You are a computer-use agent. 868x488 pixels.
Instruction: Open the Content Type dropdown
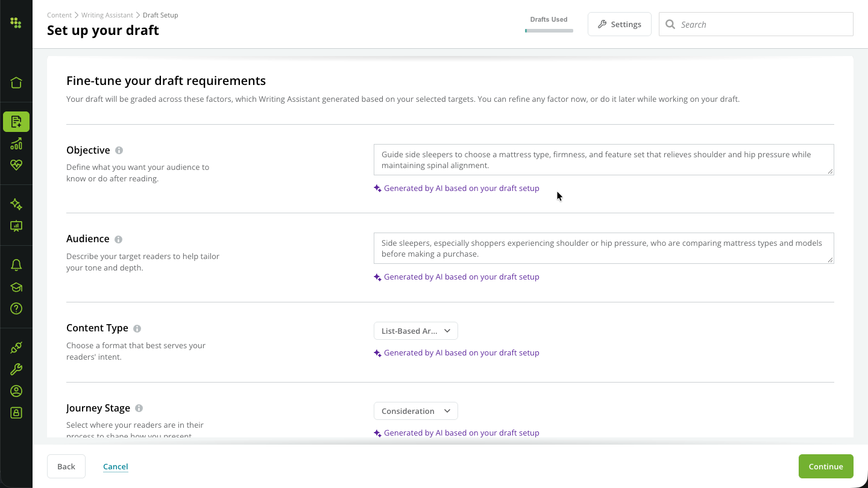[x=416, y=331]
